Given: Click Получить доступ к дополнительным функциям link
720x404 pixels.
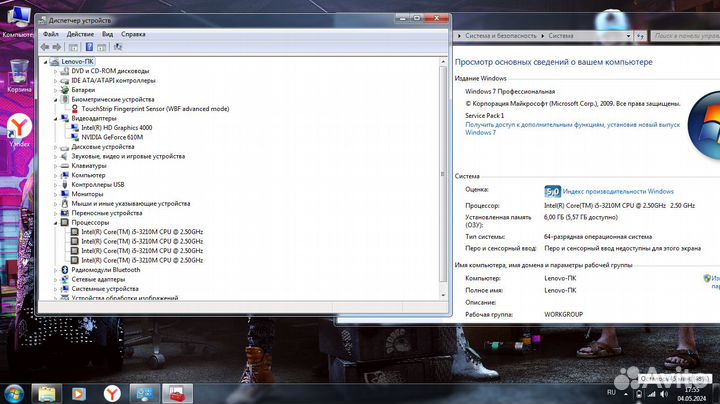Looking at the screenshot, I should tap(573, 129).
